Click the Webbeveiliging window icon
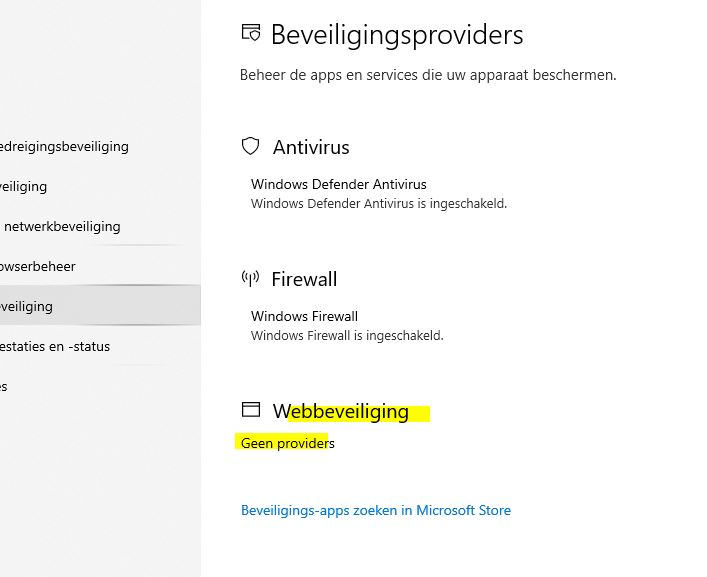 (251, 410)
